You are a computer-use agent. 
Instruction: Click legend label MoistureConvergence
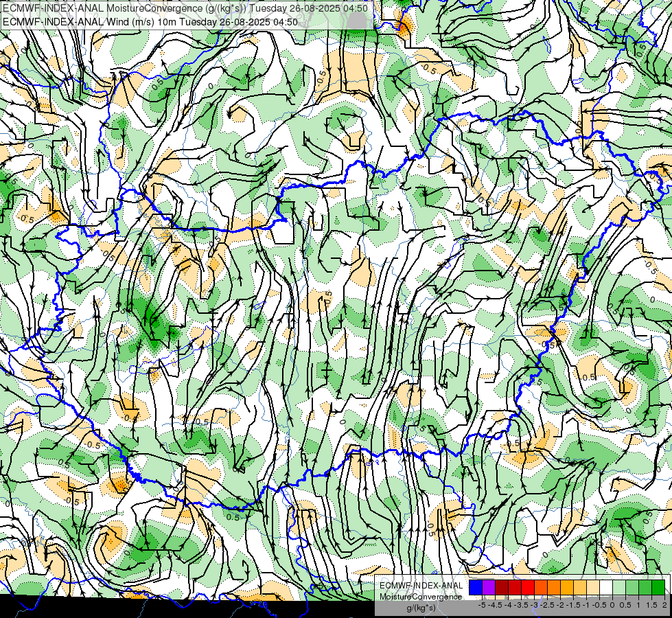[421, 597]
